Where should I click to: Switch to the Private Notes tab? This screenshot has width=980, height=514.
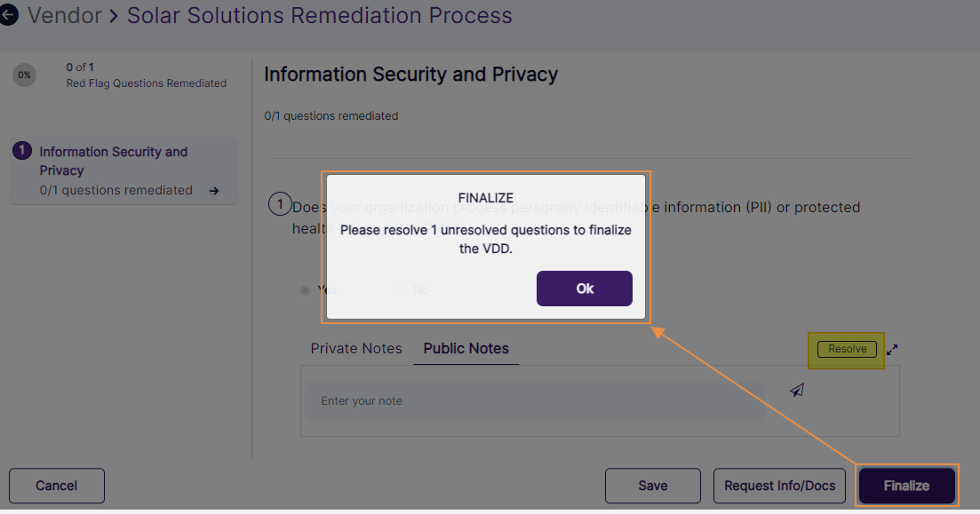[355, 348]
